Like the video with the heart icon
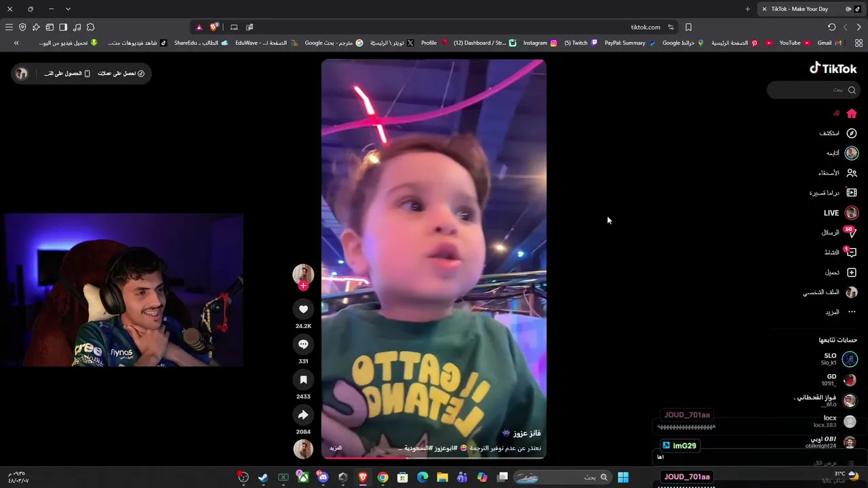Viewport: 868px width, 488px height. pos(303,309)
